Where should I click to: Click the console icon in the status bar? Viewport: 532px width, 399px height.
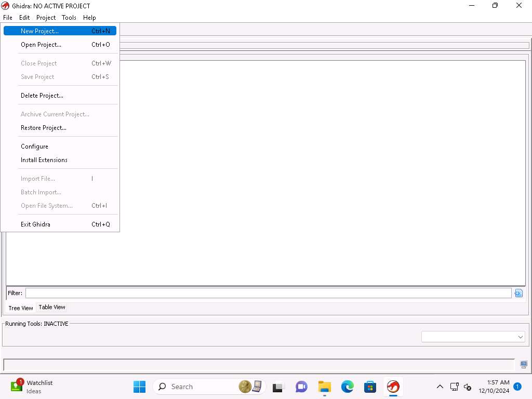523,365
